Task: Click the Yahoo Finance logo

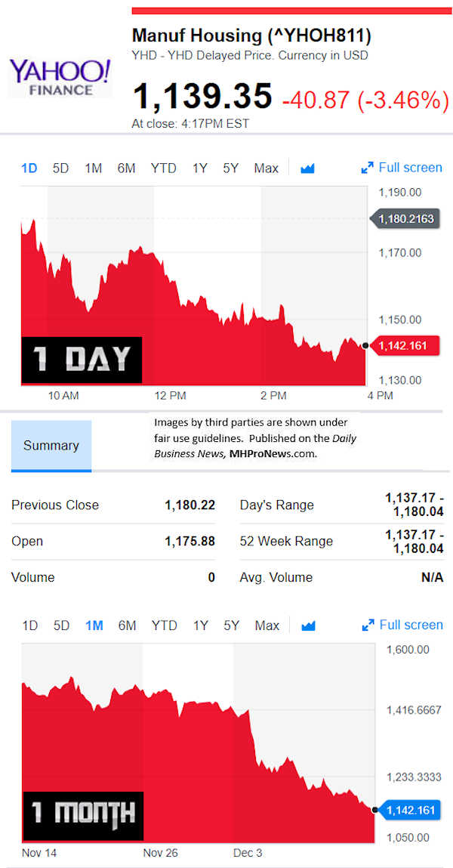Action: click(60, 79)
